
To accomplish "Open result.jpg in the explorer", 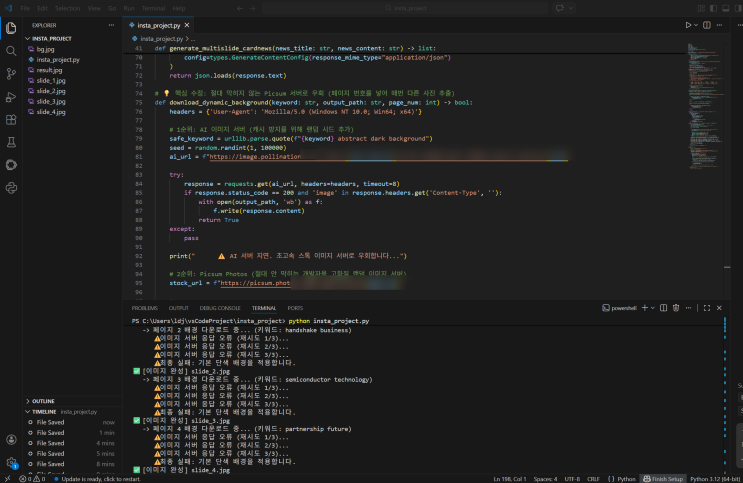I will pyautogui.click(x=49, y=70).
